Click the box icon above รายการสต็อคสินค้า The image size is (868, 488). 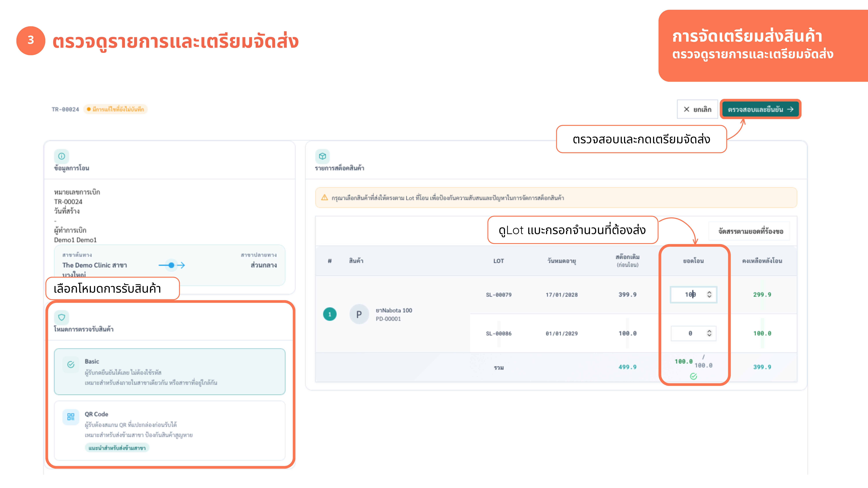pyautogui.click(x=322, y=156)
